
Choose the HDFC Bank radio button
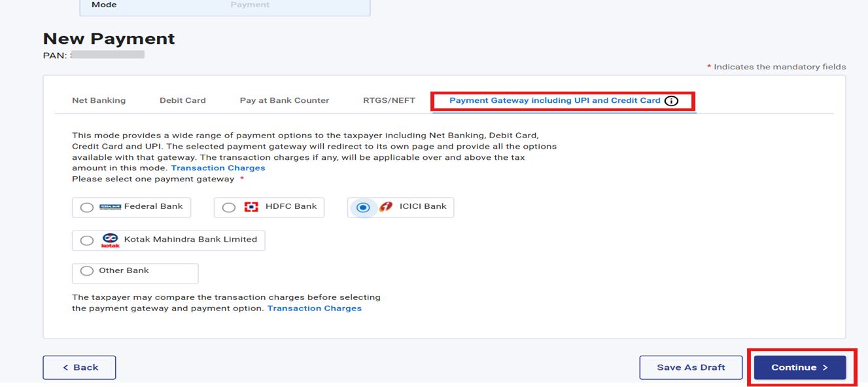(x=229, y=208)
